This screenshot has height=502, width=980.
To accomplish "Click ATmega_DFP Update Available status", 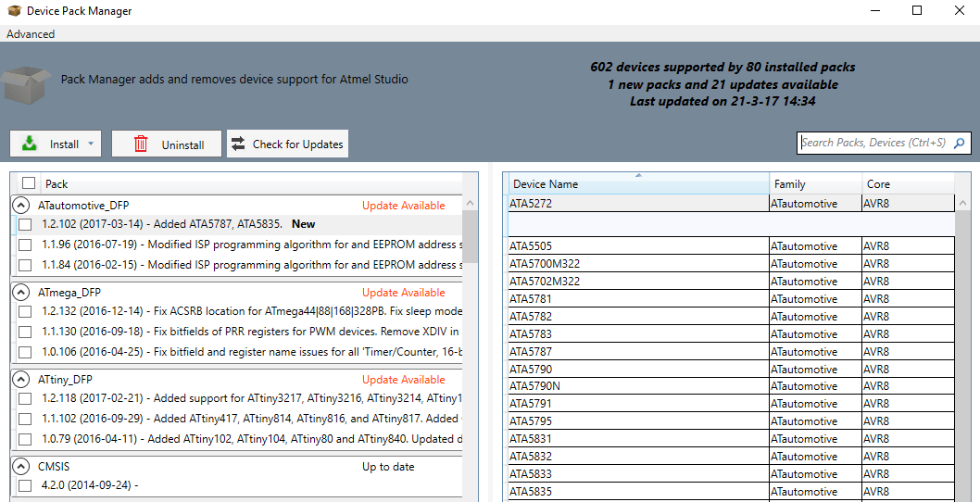I will coord(404,292).
